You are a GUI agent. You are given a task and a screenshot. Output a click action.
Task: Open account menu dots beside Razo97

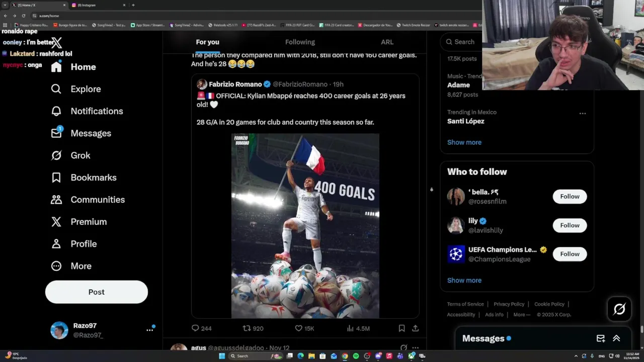pos(149,330)
